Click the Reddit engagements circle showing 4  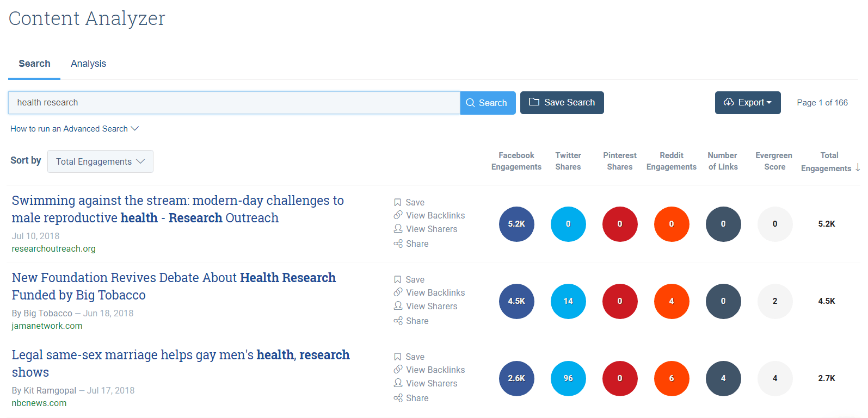(x=672, y=301)
